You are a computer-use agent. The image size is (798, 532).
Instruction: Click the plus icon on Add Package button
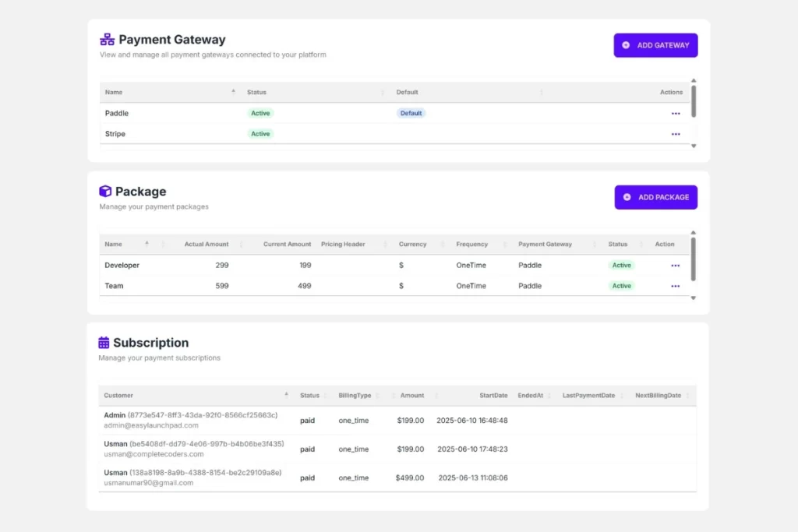point(627,197)
